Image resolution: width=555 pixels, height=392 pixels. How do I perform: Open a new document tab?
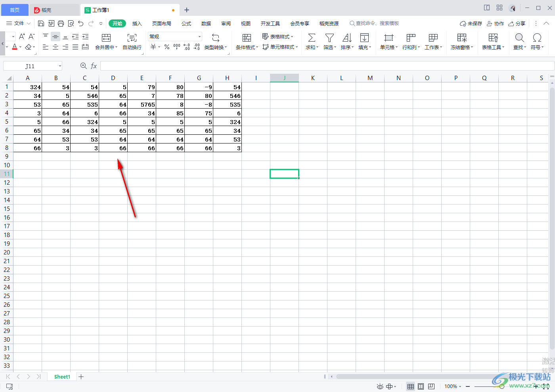coord(187,10)
